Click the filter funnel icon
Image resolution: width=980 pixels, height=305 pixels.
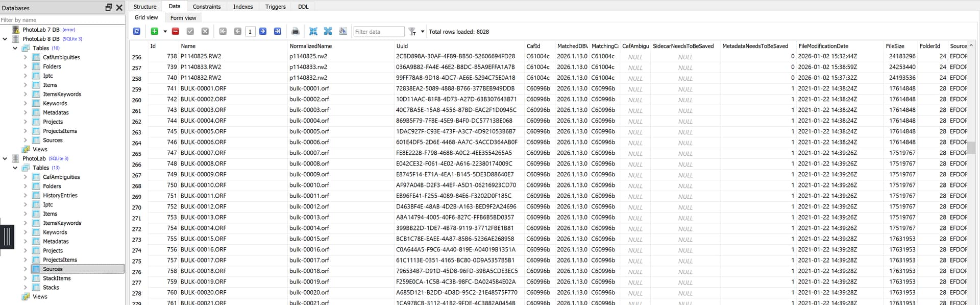(x=412, y=32)
